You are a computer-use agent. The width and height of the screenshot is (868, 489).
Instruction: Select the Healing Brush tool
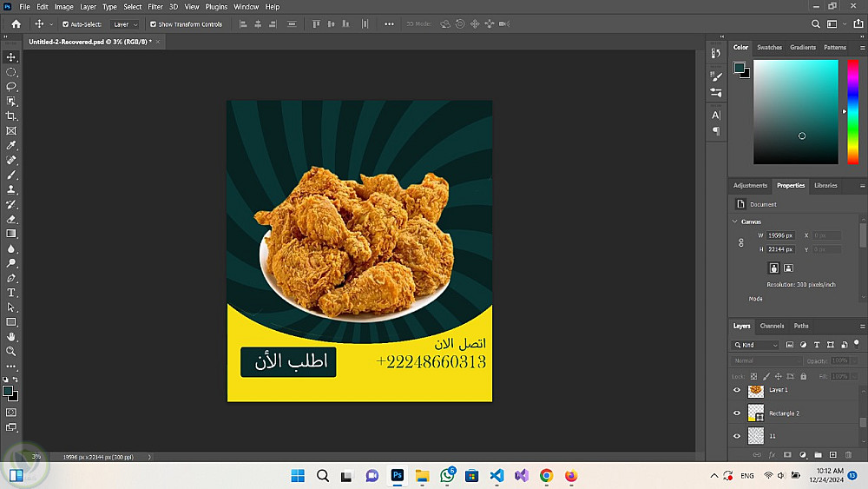pyautogui.click(x=11, y=160)
